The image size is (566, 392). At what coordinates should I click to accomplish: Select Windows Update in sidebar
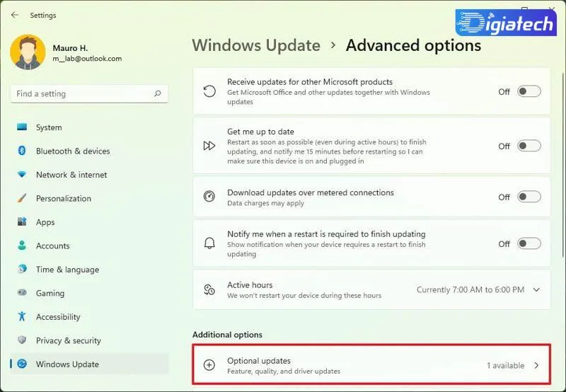pyautogui.click(x=89, y=364)
